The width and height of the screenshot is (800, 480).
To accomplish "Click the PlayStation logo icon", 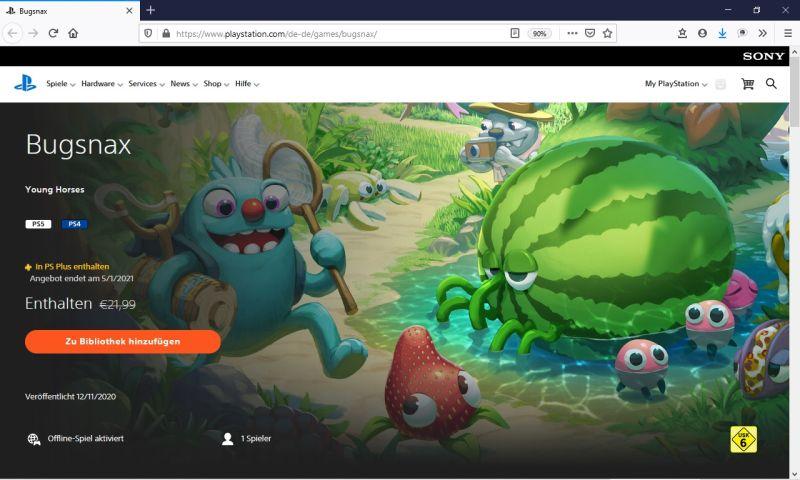I will (x=25, y=84).
